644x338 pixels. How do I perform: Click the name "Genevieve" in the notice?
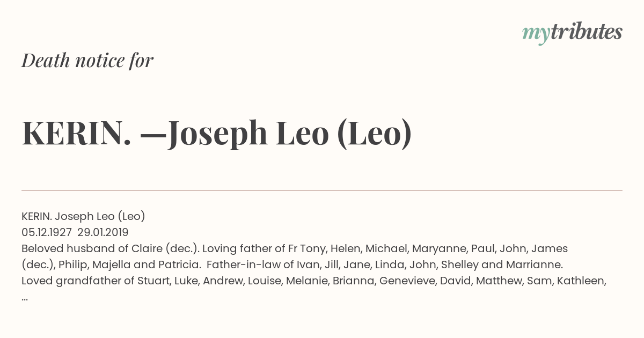click(x=407, y=281)
